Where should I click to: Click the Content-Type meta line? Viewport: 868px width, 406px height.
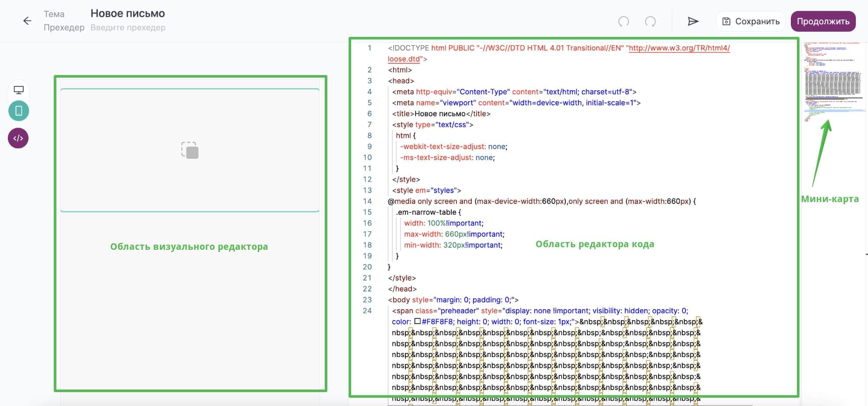tap(514, 92)
